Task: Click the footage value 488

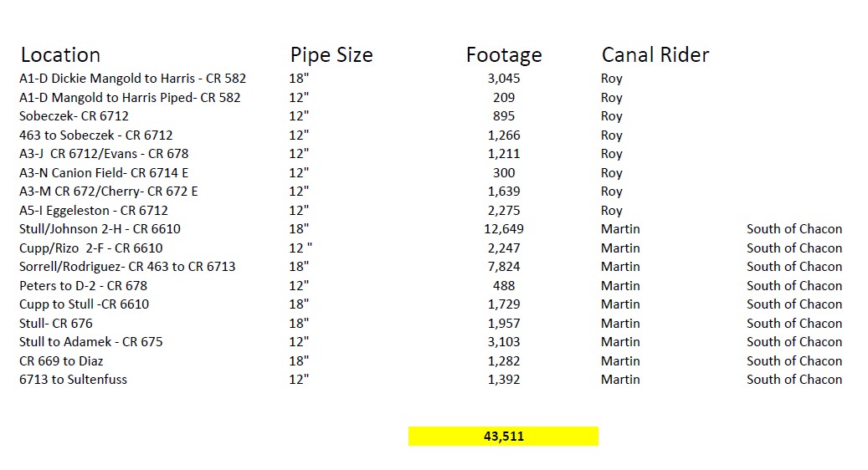Action: tap(504, 286)
